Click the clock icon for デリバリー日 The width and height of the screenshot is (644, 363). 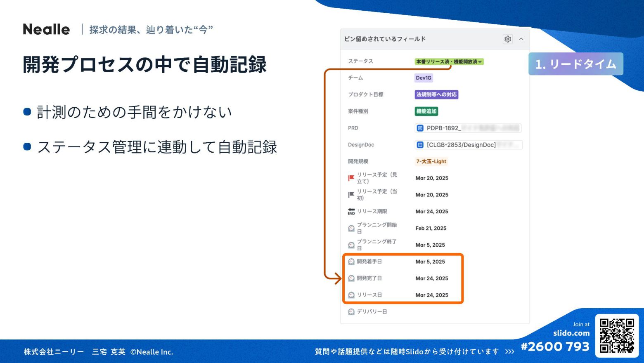tap(351, 312)
